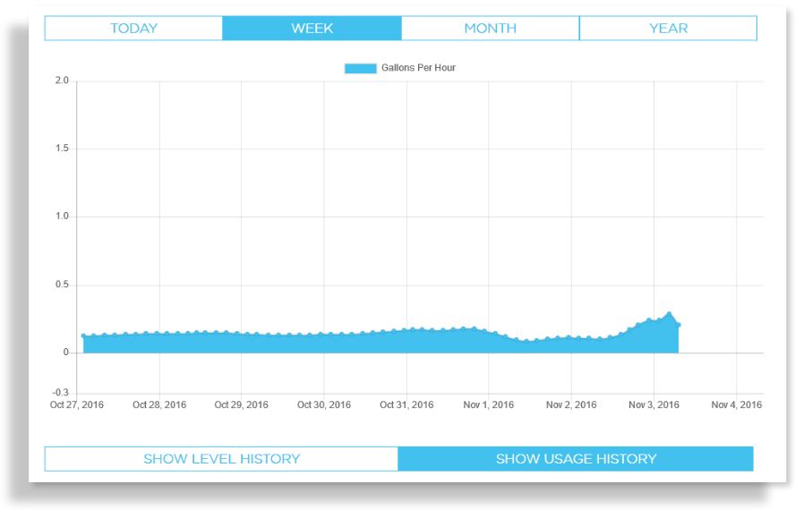
Task: Click the Oct 28, 2016 axis label
Action: 159,405
